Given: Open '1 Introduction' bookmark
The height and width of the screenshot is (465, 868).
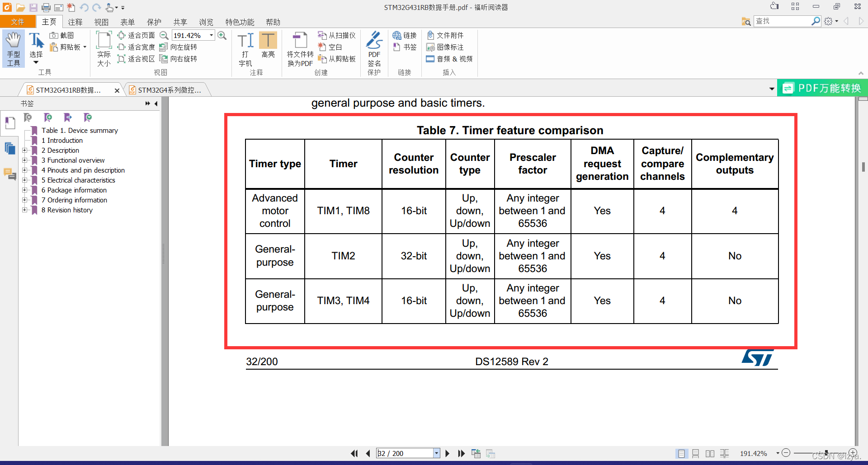Looking at the screenshot, I should click(62, 140).
